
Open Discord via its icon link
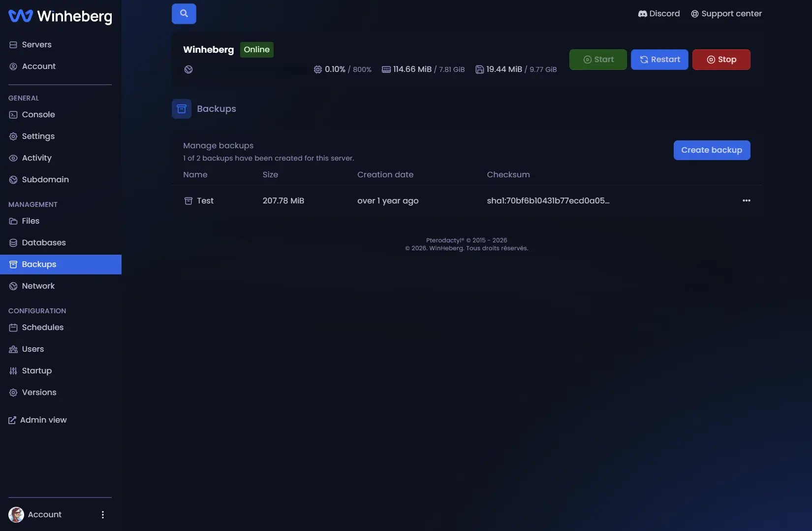(x=643, y=14)
